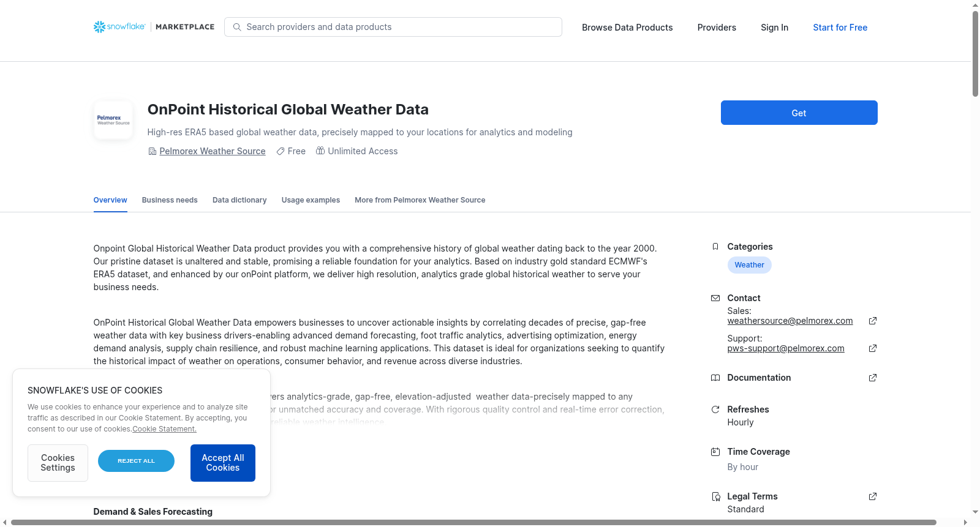980x527 pixels.
Task: Click Start for Free
Action: (840, 28)
